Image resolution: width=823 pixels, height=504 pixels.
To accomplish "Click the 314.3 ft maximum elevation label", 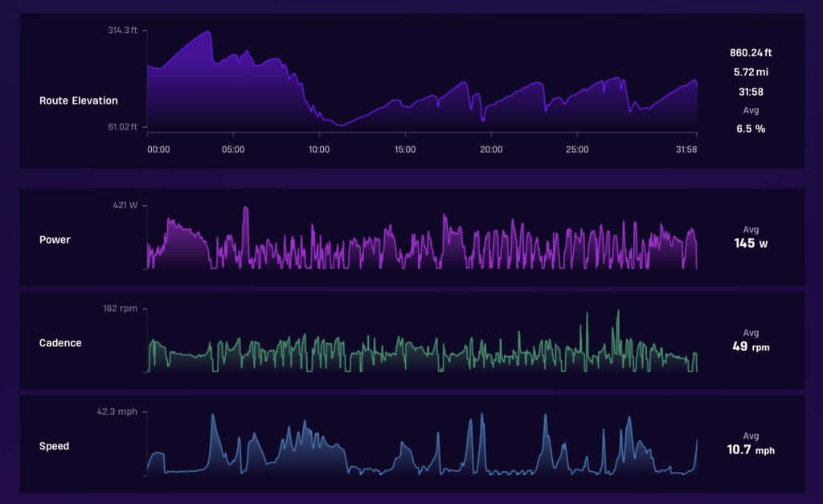I will coord(123,31).
